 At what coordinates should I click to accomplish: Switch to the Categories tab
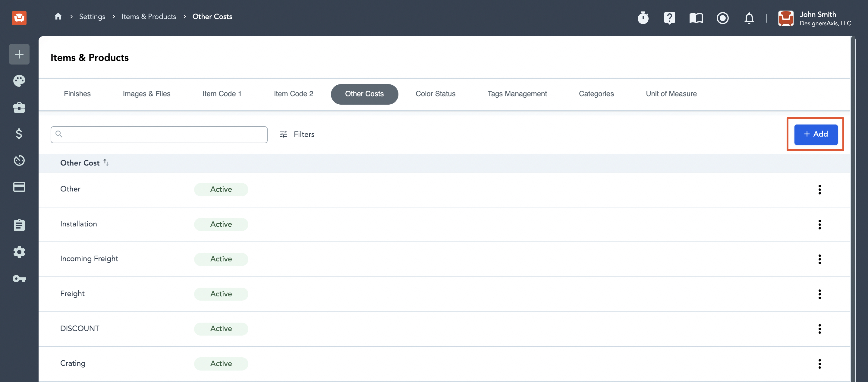click(596, 94)
